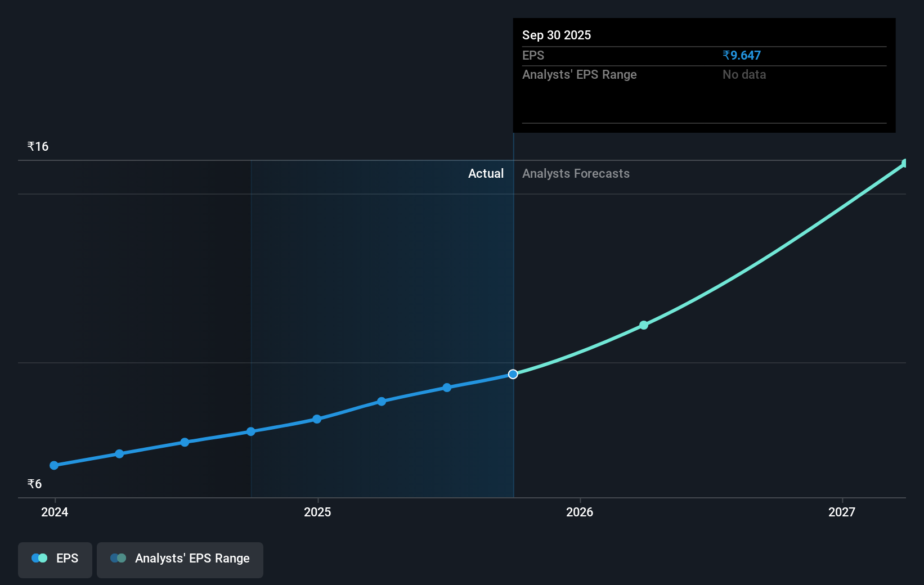Screen dimensions: 924x585
Task: Select the mid-2025 data point on the EPS line
Action: [382, 401]
